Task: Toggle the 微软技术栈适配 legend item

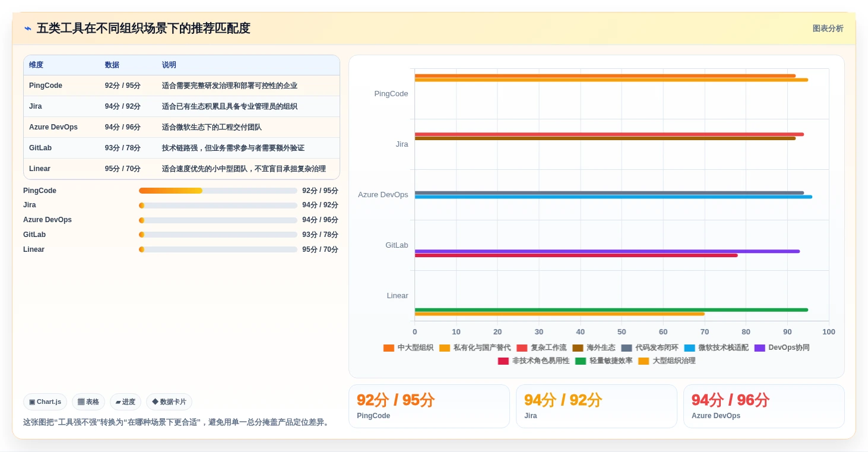Action: pos(716,347)
